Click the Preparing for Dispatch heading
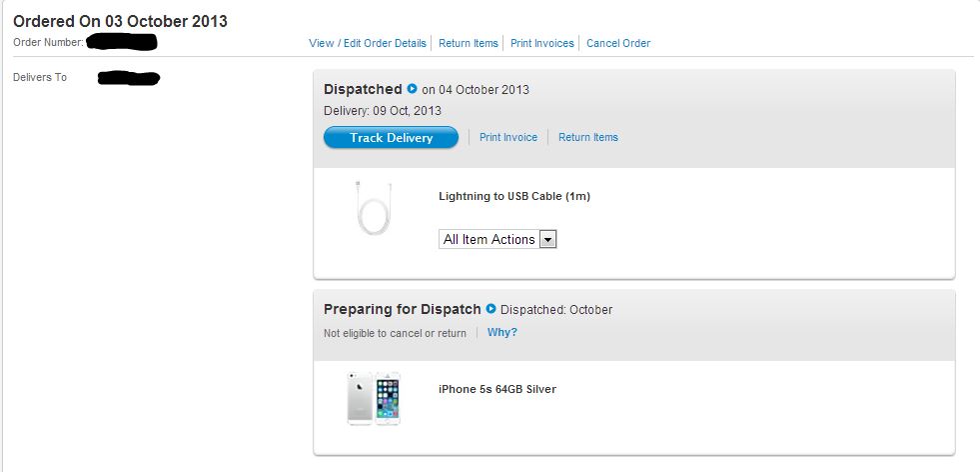Image resolution: width=980 pixels, height=472 pixels. (403, 309)
